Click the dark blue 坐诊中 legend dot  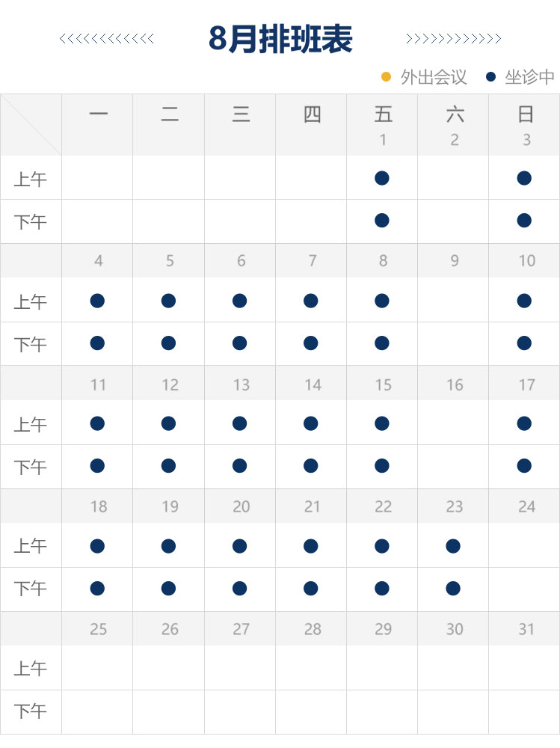[491, 76]
